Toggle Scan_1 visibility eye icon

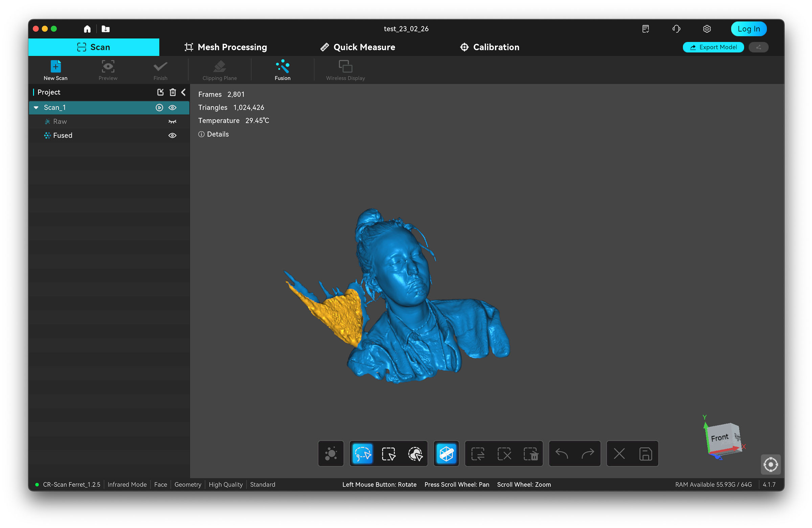tap(172, 108)
